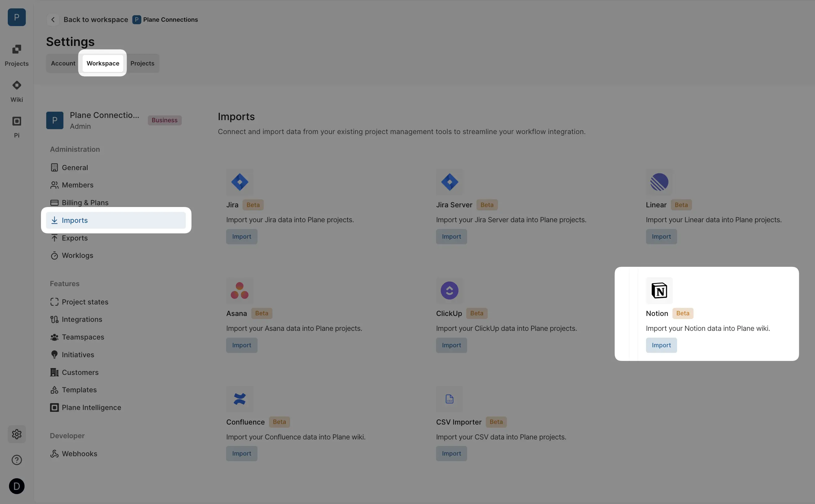The image size is (815, 504).
Task: Open Billing & Plans settings
Action: 116,203
